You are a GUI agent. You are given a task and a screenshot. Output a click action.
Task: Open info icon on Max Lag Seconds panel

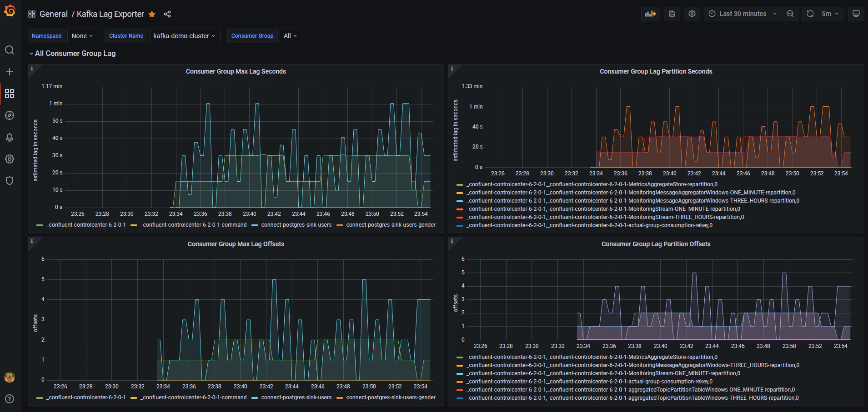(x=31, y=69)
